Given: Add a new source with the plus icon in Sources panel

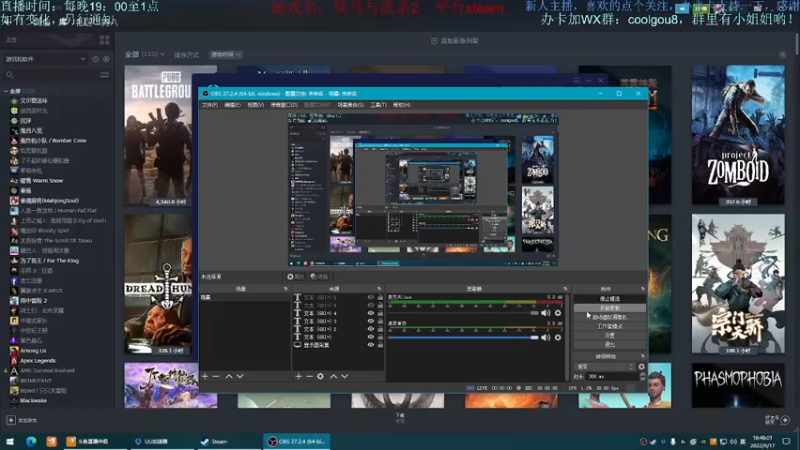Looking at the screenshot, I should (298, 376).
